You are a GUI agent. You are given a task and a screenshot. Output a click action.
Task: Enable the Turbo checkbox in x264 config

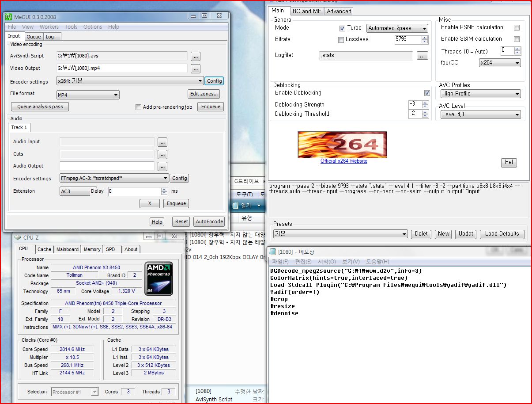pos(342,28)
